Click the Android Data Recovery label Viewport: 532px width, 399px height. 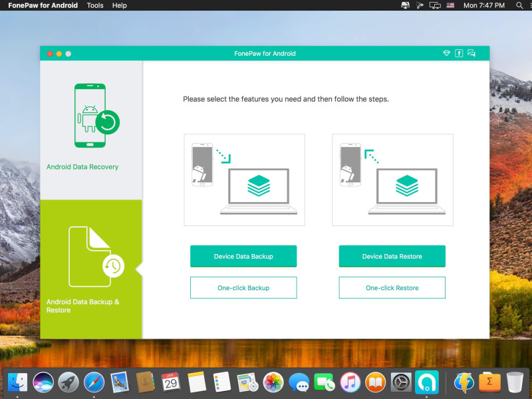tap(82, 167)
